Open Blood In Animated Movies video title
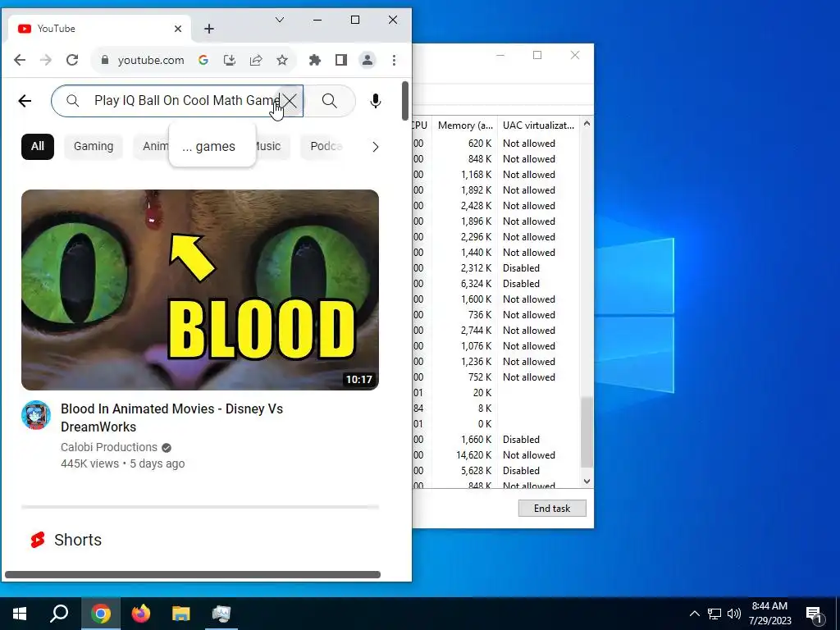This screenshot has width=840, height=630. click(171, 418)
